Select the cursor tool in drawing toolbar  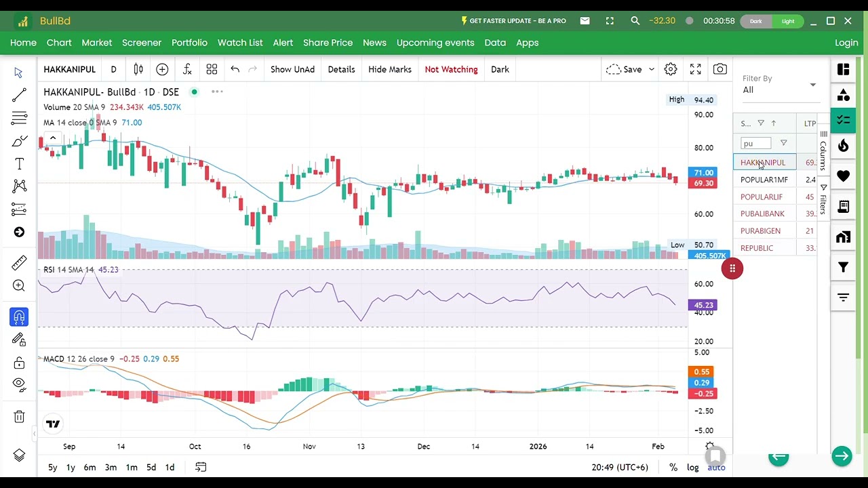(x=18, y=73)
